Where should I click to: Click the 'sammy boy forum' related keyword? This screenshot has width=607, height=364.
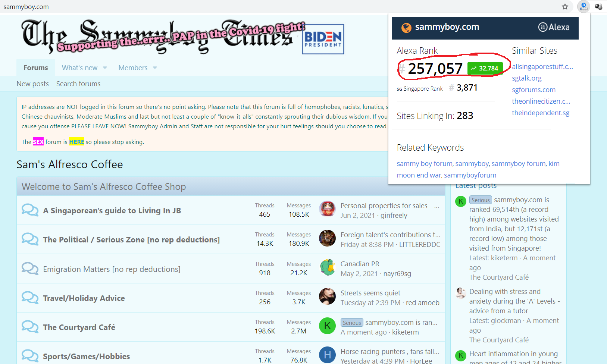(x=425, y=163)
